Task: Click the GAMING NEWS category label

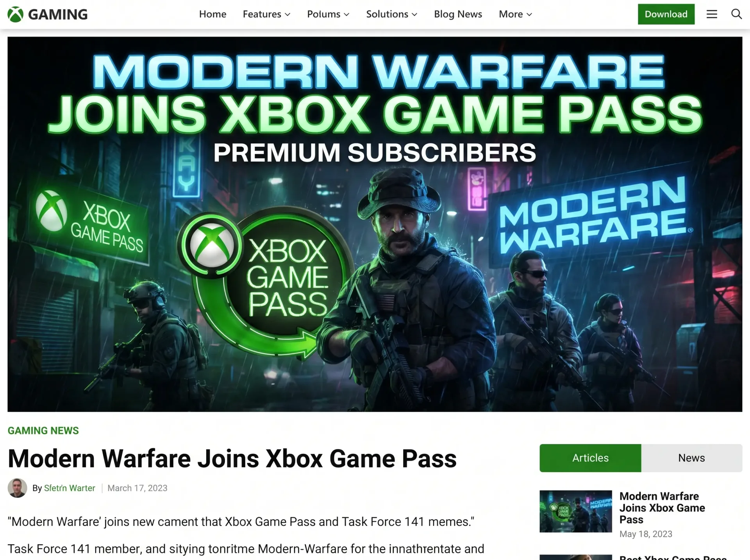Action: (x=43, y=430)
